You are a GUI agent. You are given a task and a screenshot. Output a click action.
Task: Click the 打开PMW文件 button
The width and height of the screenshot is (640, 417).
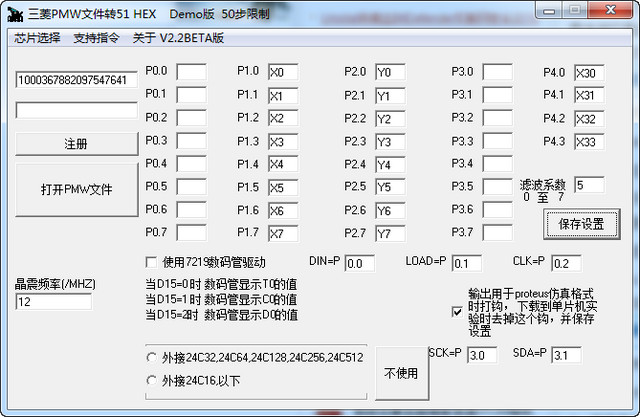76,189
